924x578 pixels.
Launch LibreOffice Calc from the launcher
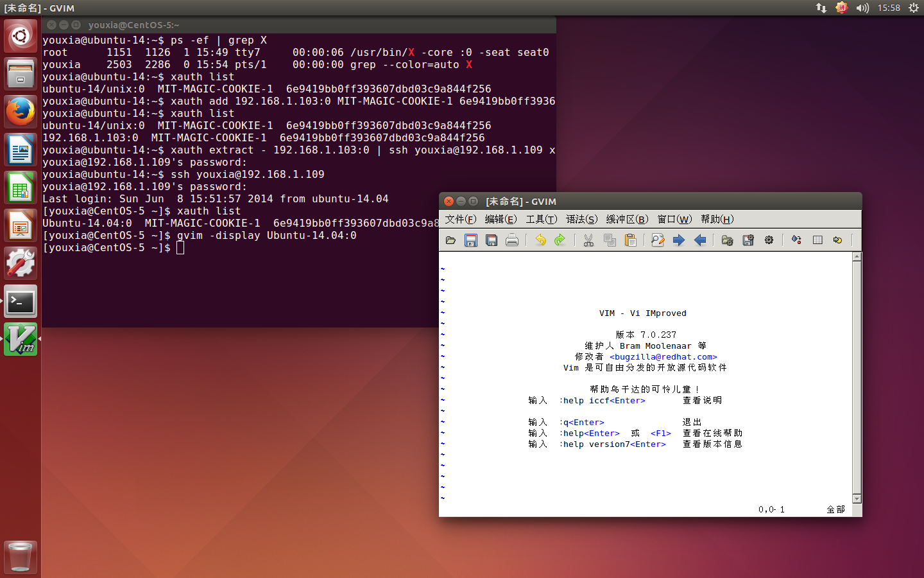21,188
